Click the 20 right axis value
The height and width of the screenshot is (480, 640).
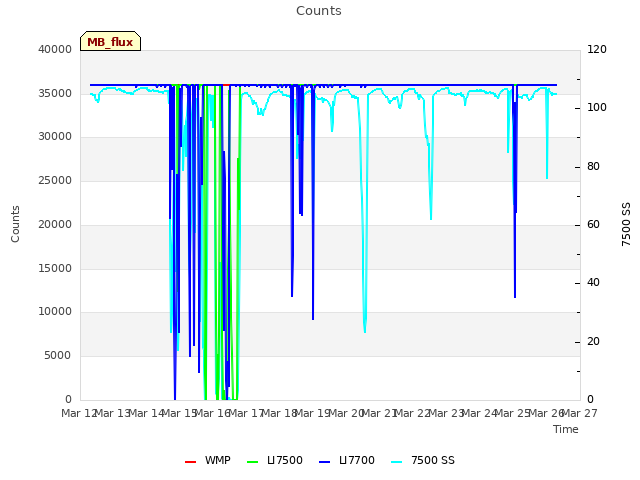(x=593, y=342)
